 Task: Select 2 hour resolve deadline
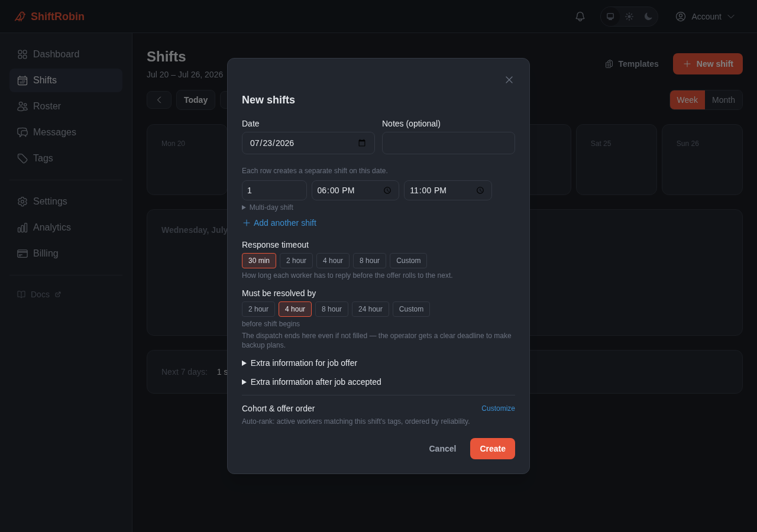coord(258,309)
